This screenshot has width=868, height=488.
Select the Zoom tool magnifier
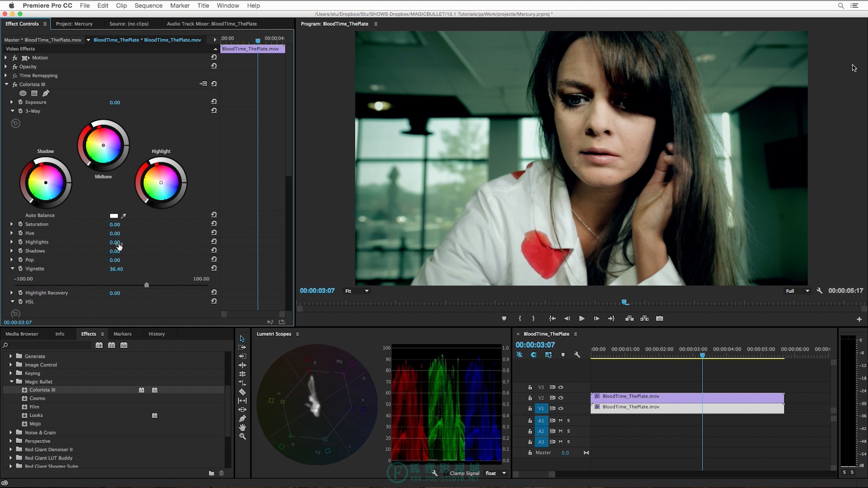click(x=242, y=436)
